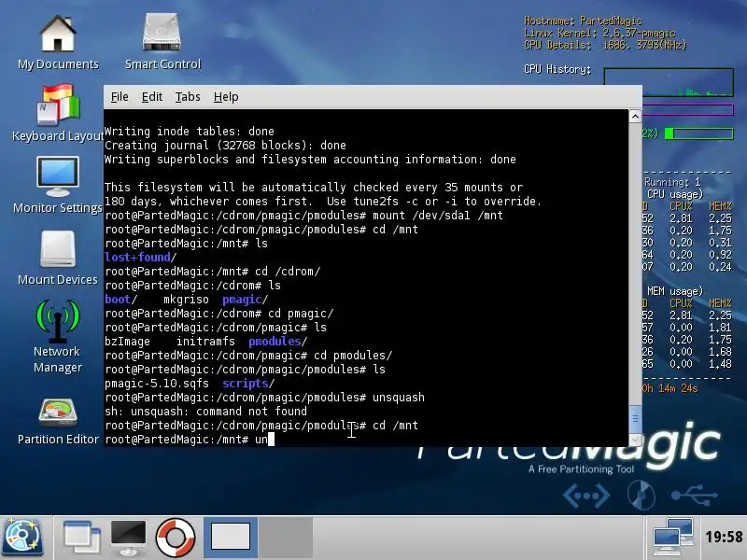The image size is (747, 560).
Task: Select the active terminal window taskbar button
Action: [231, 538]
